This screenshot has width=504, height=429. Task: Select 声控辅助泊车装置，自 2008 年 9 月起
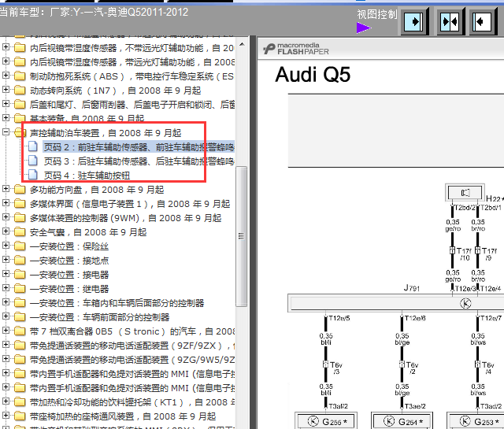106,133
